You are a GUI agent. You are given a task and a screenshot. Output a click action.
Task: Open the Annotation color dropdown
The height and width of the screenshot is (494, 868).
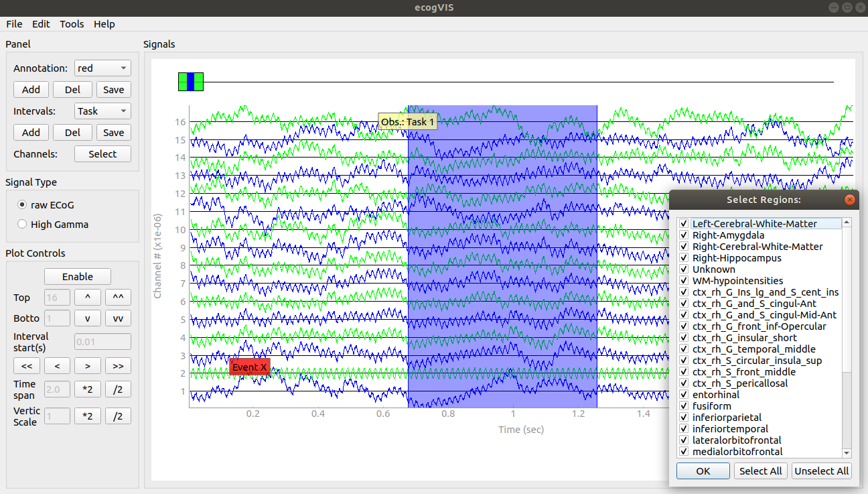click(102, 68)
